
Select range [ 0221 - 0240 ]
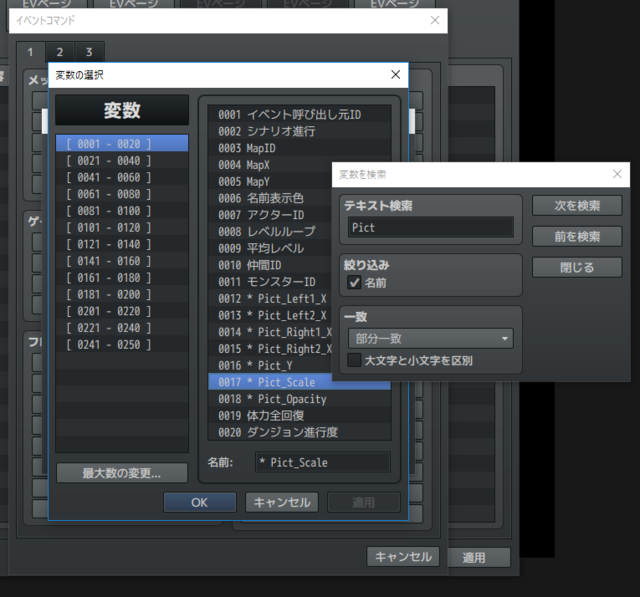122,328
